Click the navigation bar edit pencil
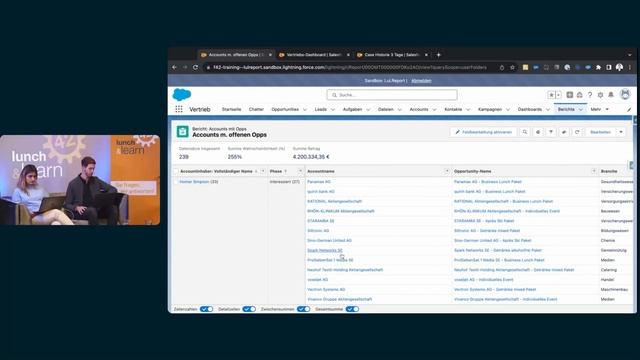Viewport: 640px width, 360px height. click(629, 109)
